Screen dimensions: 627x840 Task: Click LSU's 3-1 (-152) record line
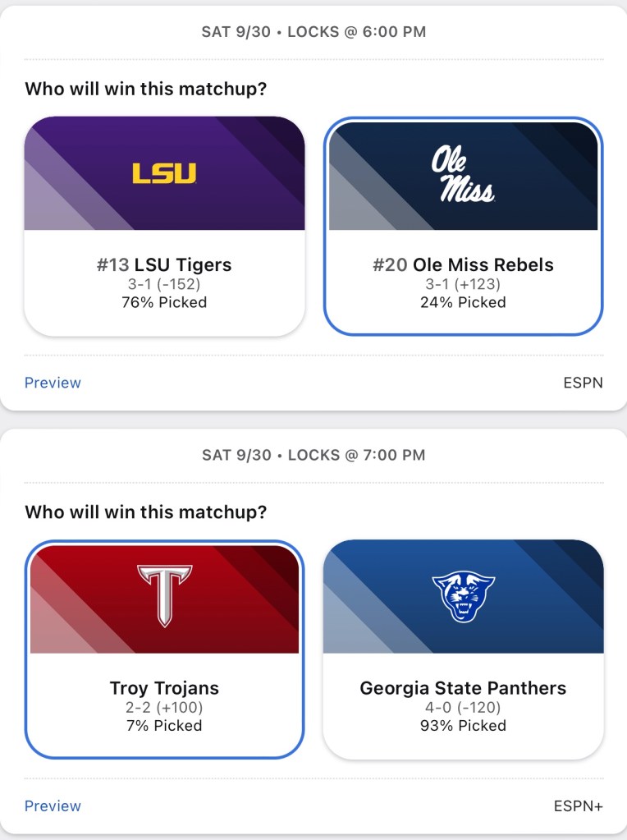point(164,284)
